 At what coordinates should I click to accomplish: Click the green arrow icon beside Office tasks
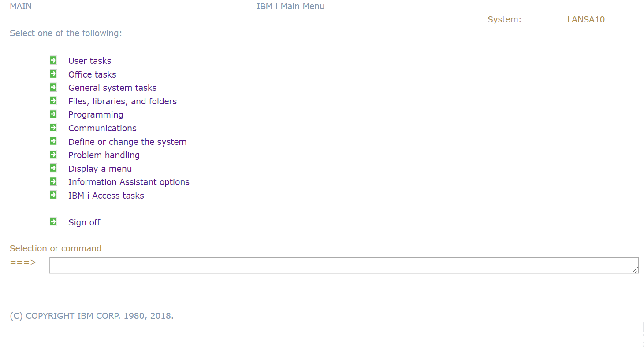click(x=53, y=74)
